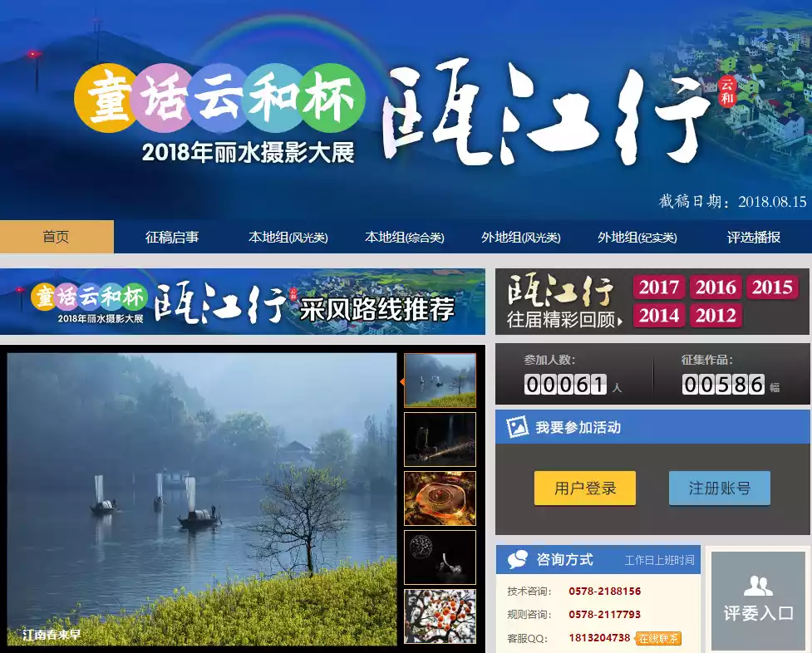Click the picture icon beside 我要参加活动
This screenshot has width=812, height=653.
click(x=518, y=427)
